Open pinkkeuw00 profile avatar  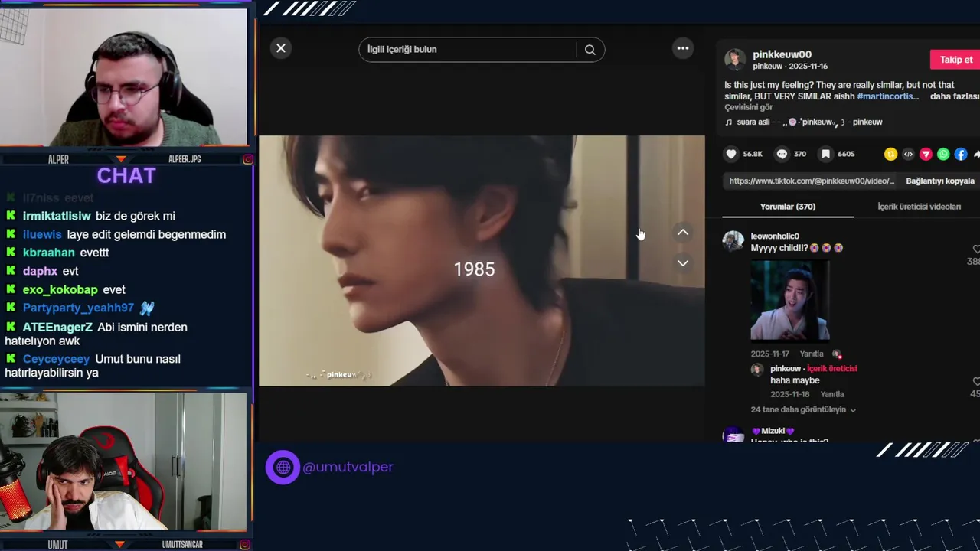click(x=735, y=60)
